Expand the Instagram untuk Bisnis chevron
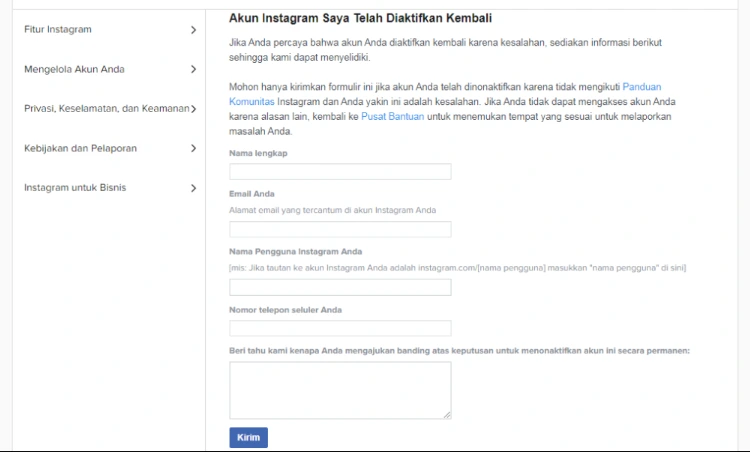 point(193,188)
